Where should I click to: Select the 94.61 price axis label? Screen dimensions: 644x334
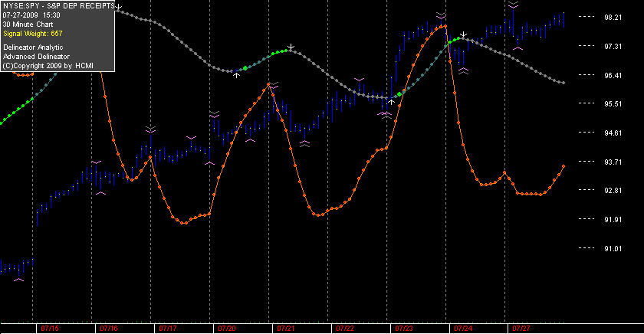(x=613, y=133)
